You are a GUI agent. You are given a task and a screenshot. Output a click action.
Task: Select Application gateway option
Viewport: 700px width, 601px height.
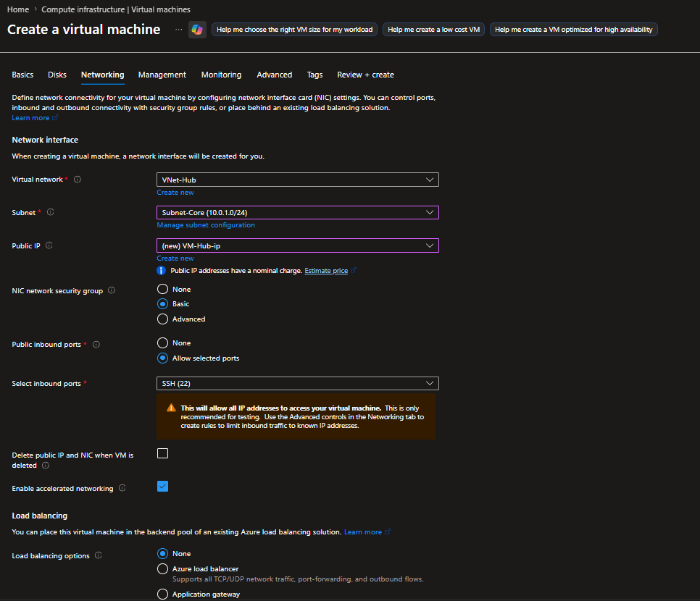pyautogui.click(x=162, y=594)
